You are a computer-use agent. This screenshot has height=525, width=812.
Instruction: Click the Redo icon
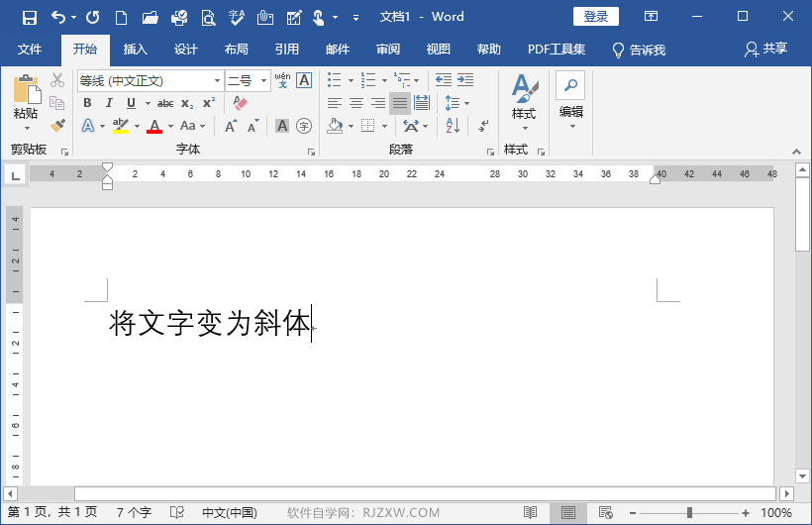[x=93, y=18]
